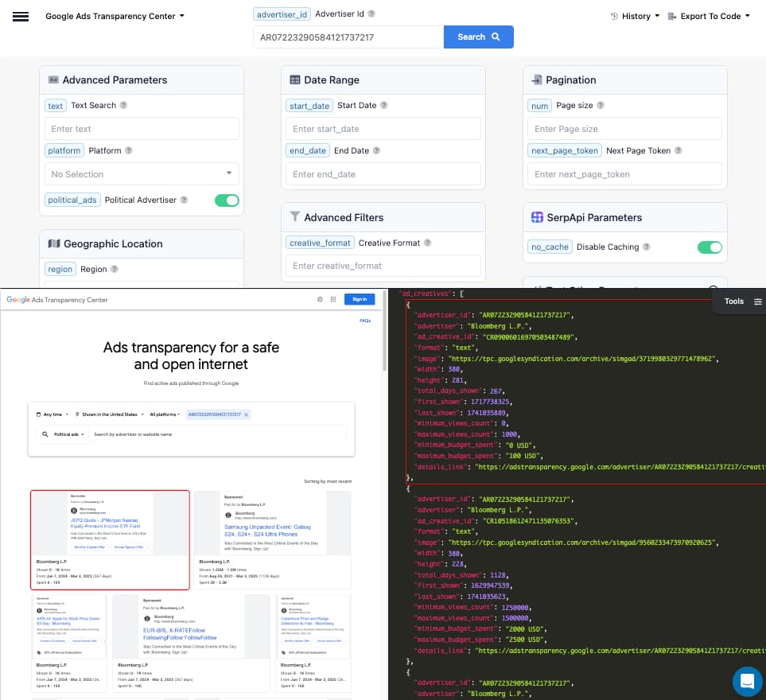Open the All platforms dropdown
The height and width of the screenshot is (700, 766).
pyautogui.click(x=165, y=414)
